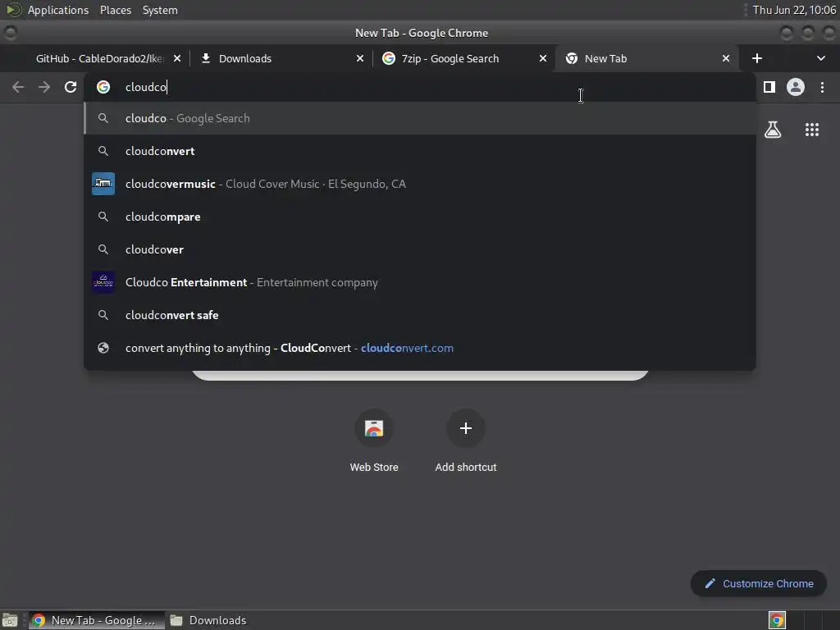Click the Chrome tray icon in bottom panel
Image resolution: width=840 pixels, height=630 pixels.
[777, 620]
